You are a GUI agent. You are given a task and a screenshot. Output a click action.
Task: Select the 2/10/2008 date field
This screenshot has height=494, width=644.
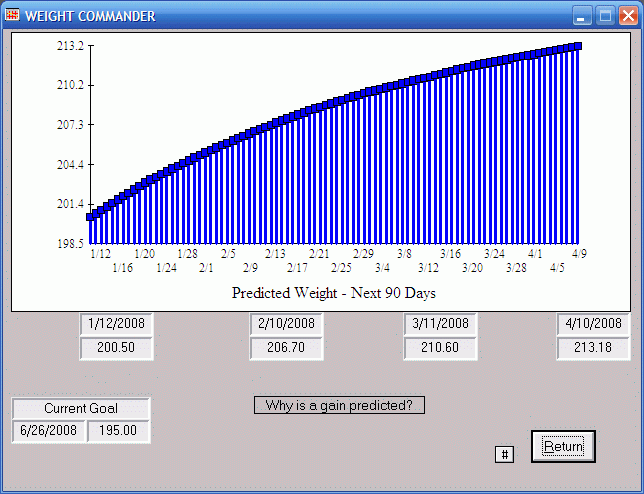pyautogui.click(x=286, y=324)
